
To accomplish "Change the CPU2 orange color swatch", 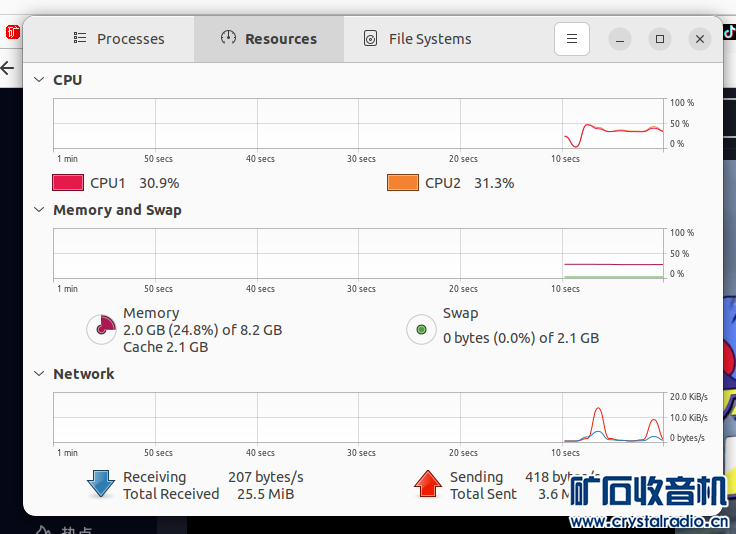I will click(x=403, y=183).
